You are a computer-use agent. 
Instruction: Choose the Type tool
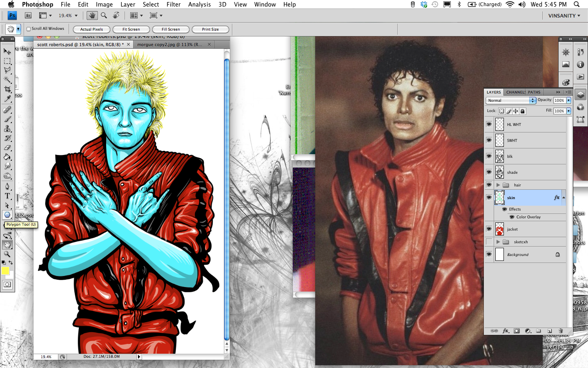7,196
